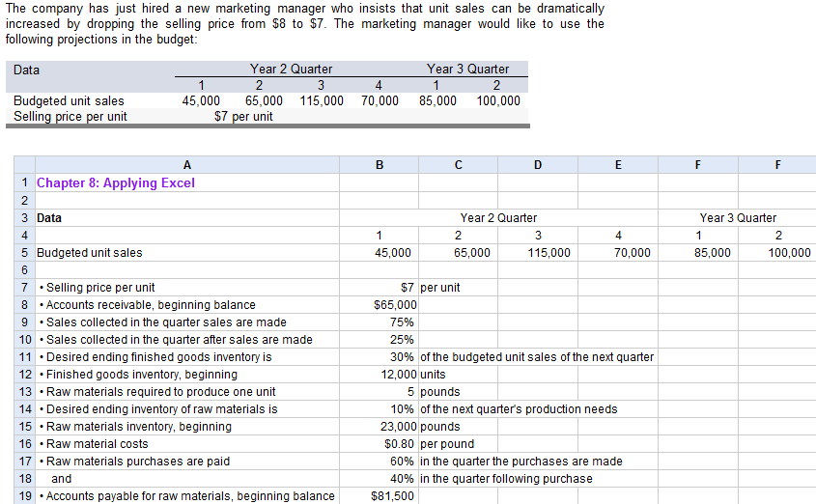
Task: Select the 25% cell
Action: 379,340
